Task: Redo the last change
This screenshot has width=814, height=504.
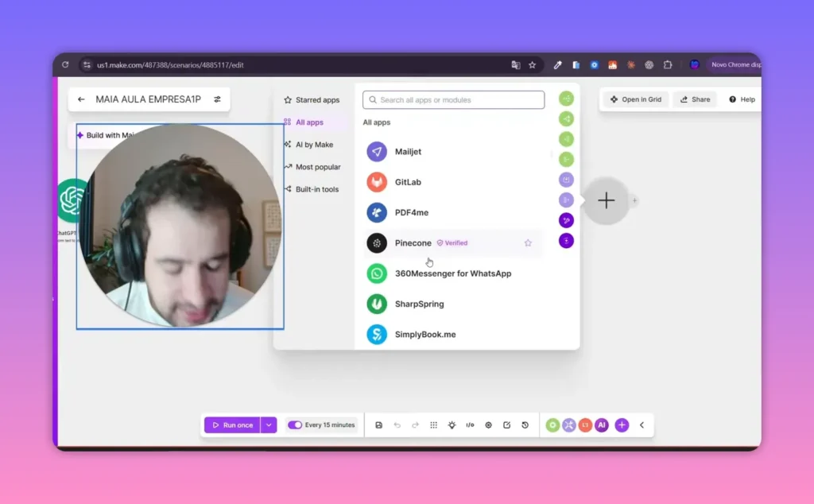Action: click(415, 425)
